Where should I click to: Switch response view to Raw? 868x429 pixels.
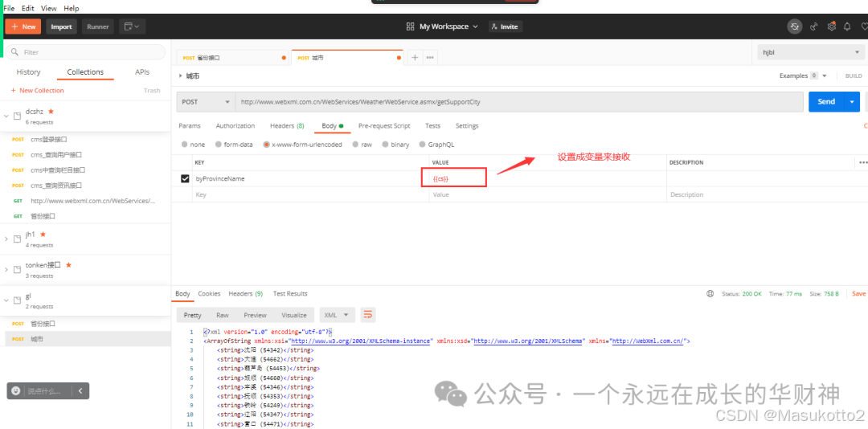[x=223, y=315]
